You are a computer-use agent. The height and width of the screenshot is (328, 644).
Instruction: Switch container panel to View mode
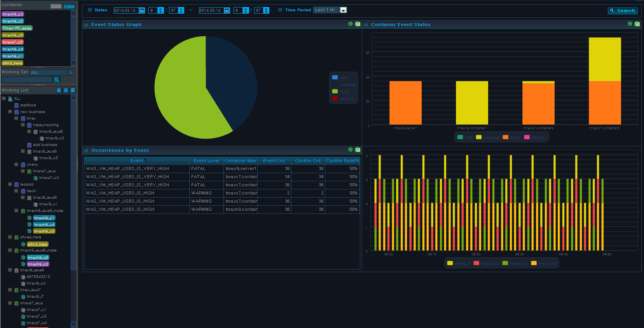69,6
